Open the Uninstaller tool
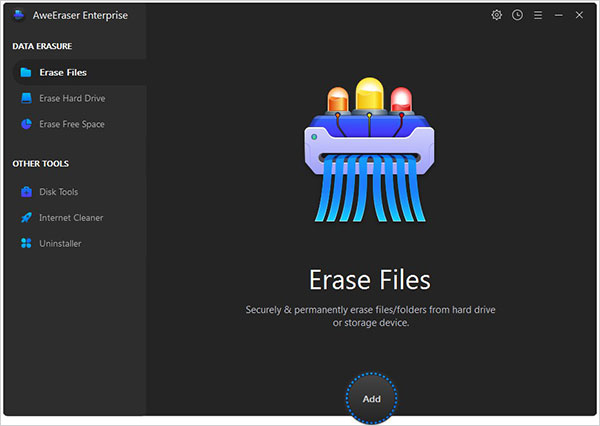The image size is (600, 426). coord(60,243)
